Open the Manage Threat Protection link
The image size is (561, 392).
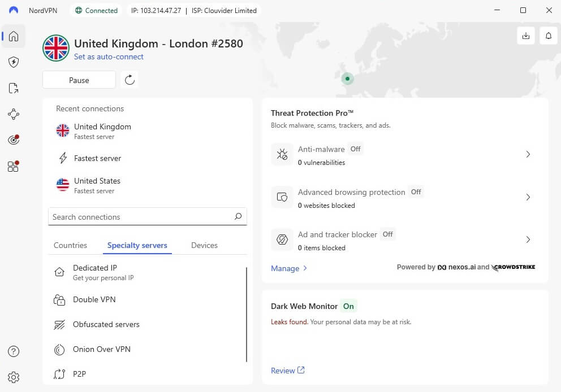click(285, 268)
